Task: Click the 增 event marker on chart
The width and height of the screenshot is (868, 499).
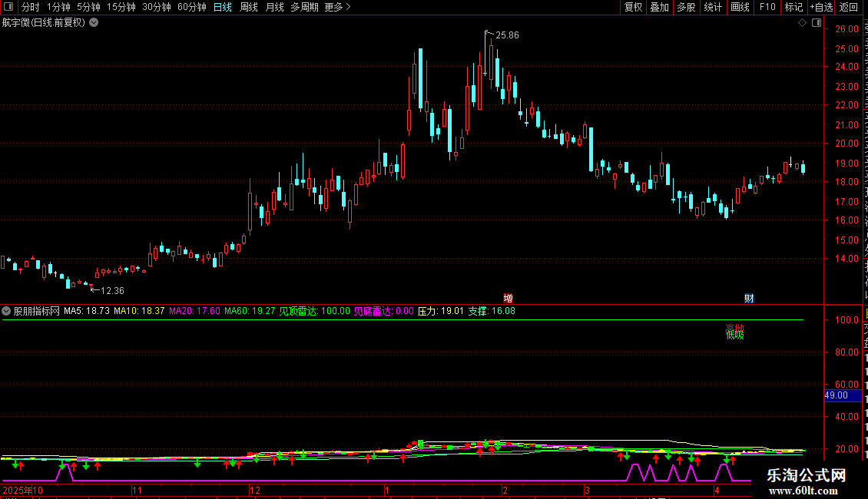Action: (508, 298)
